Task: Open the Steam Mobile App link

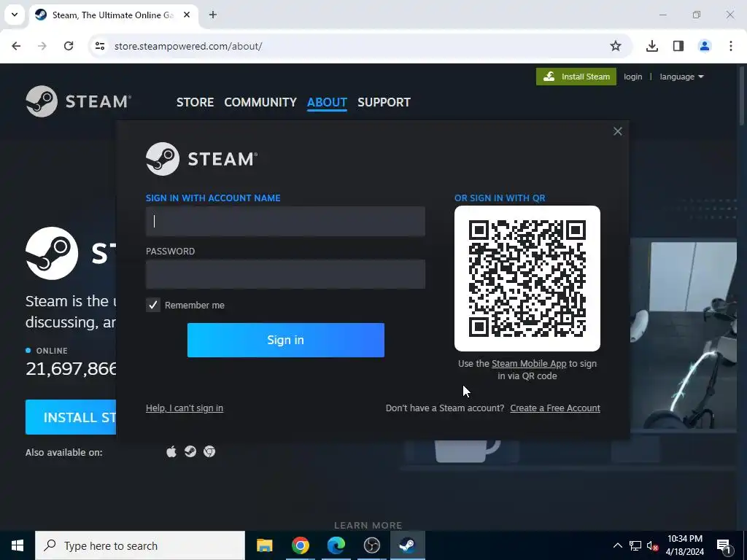Action: pyautogui.click(x=529, y=364)
